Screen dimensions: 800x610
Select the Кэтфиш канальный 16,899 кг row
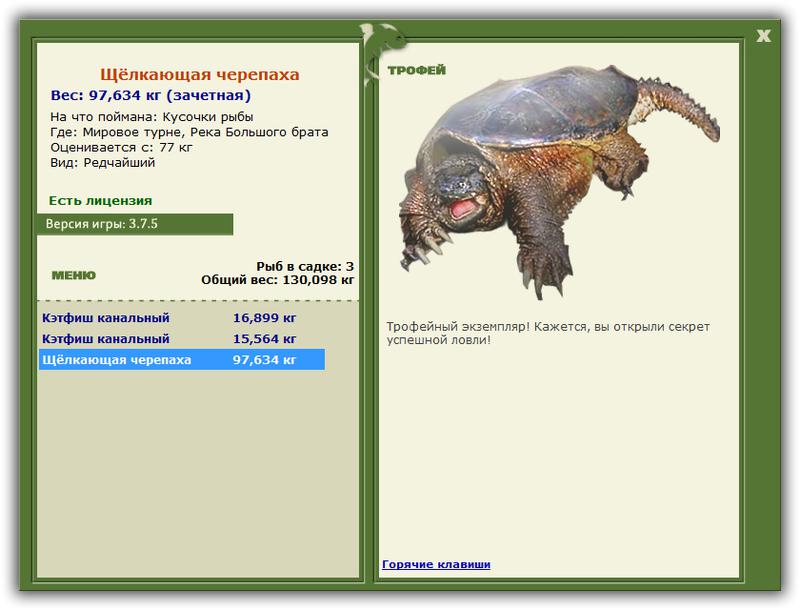point(182,318)
